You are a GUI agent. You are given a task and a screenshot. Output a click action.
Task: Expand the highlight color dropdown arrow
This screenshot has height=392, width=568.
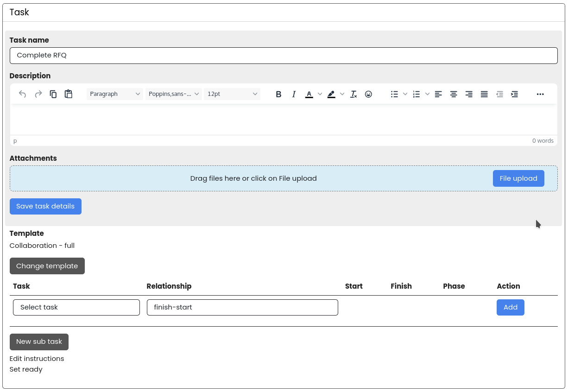point(342,94)
